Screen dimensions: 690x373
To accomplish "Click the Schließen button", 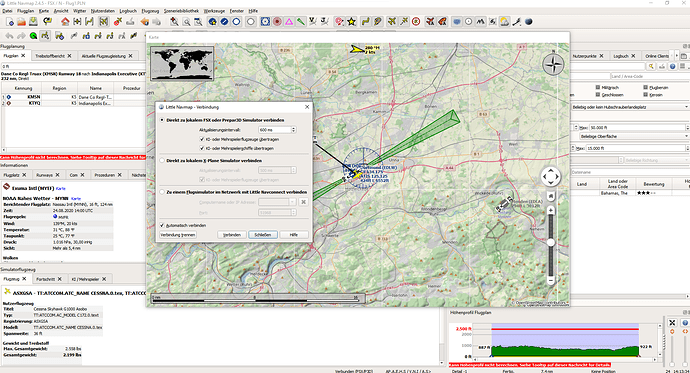I will click(x=263, y=235).
